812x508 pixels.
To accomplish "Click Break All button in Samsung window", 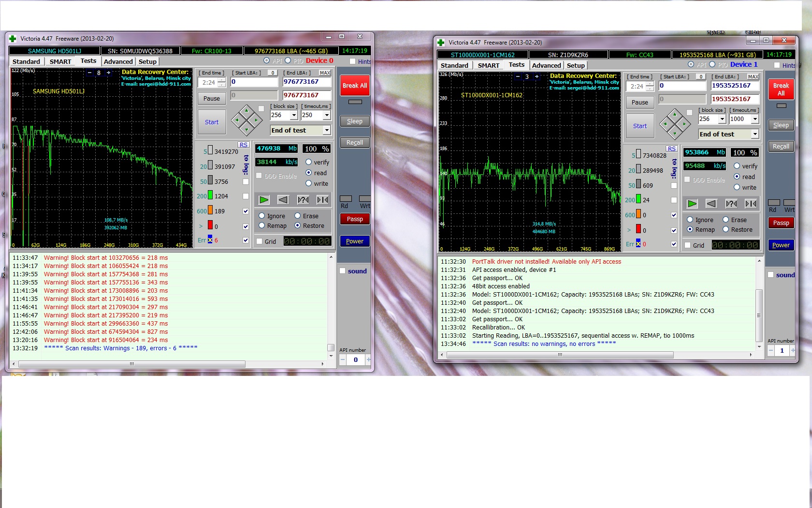I will tap(355, 86).
